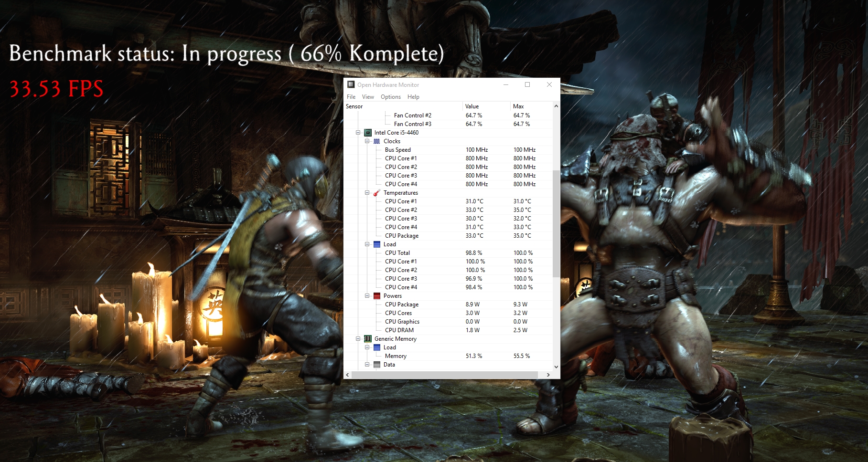Select the CPU Total load row
Image resolution: width=868 pixels, height=462 pixels.
(448, 253)
